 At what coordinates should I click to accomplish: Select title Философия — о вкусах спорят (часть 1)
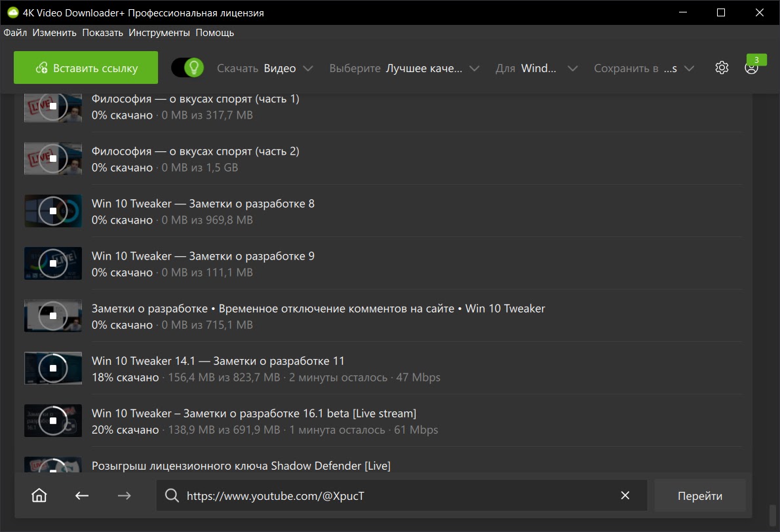(195, 99)
